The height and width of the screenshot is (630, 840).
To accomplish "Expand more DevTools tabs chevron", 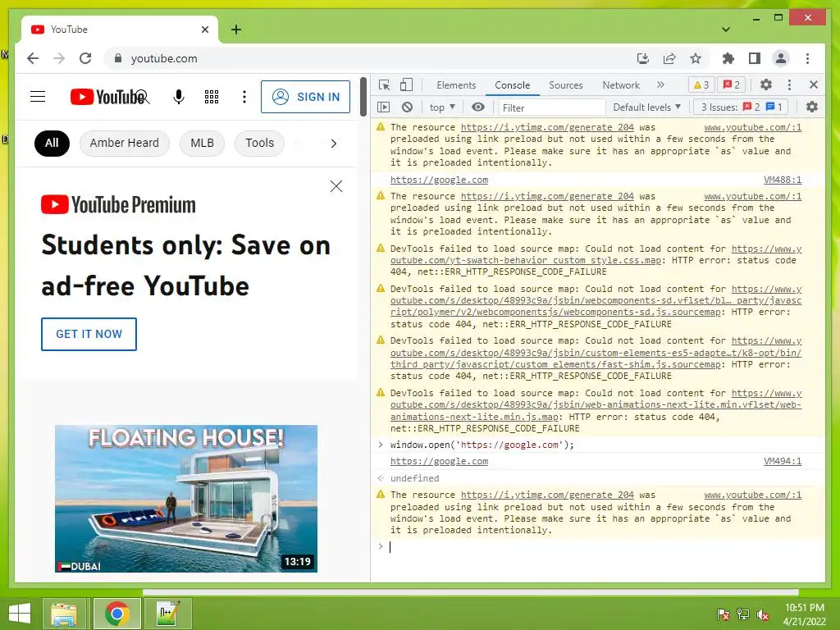I will point(660,84).
